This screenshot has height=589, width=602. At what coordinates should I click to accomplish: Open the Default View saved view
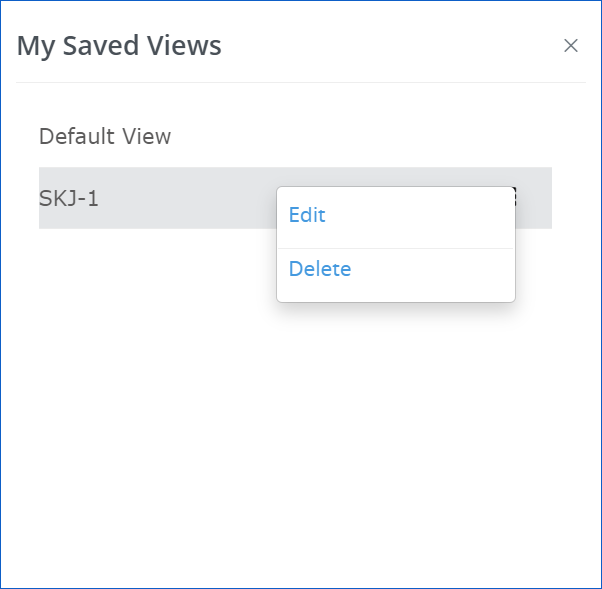[105, 136]
